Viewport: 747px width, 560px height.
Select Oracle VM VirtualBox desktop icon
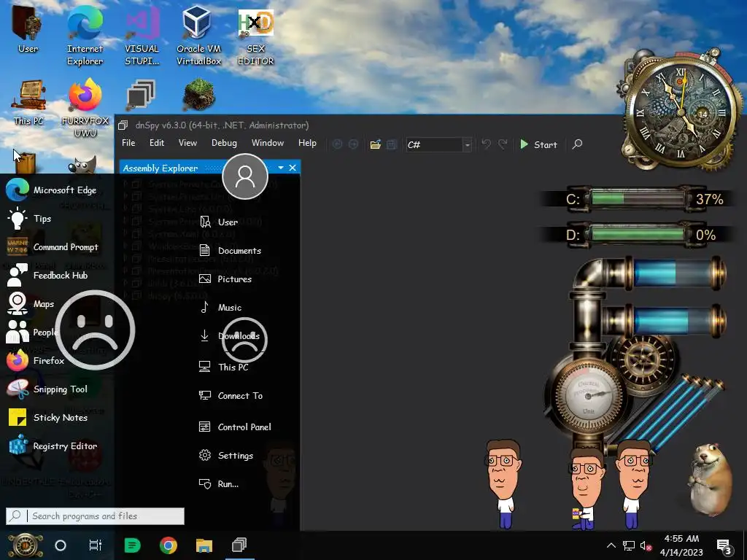click(198, 36)
